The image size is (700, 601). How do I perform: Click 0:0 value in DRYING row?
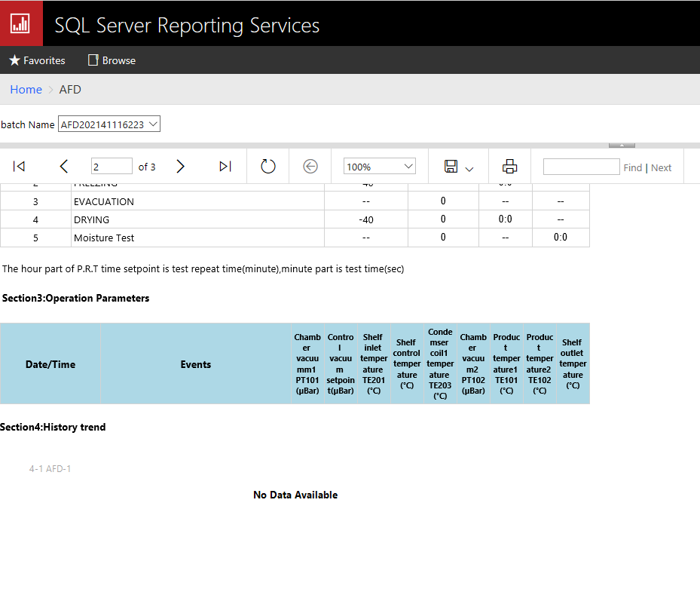[505, 219]
